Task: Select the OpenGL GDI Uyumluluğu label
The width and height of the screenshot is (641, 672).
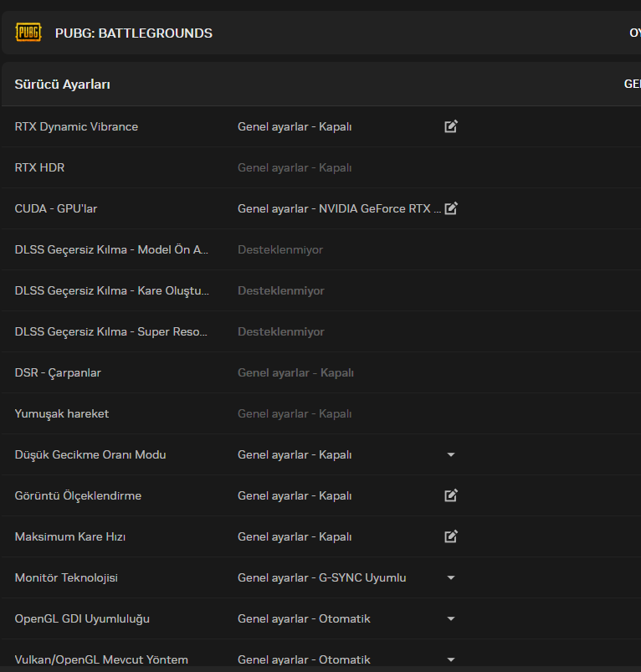Action: coord(82,618)
